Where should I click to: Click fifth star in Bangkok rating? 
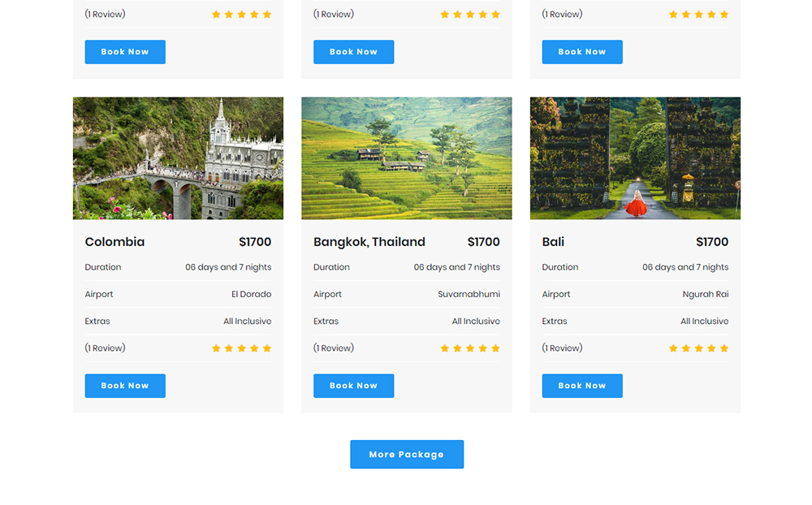(495, 348)
